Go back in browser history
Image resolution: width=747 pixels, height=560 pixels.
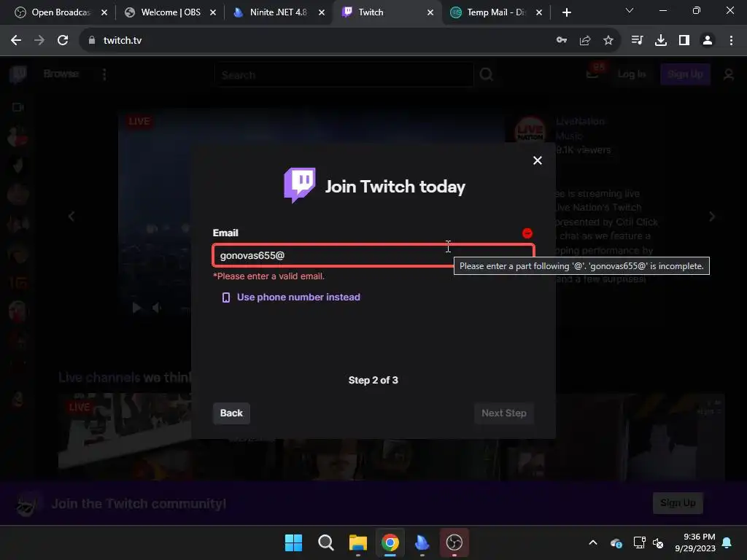click(16, 41)
